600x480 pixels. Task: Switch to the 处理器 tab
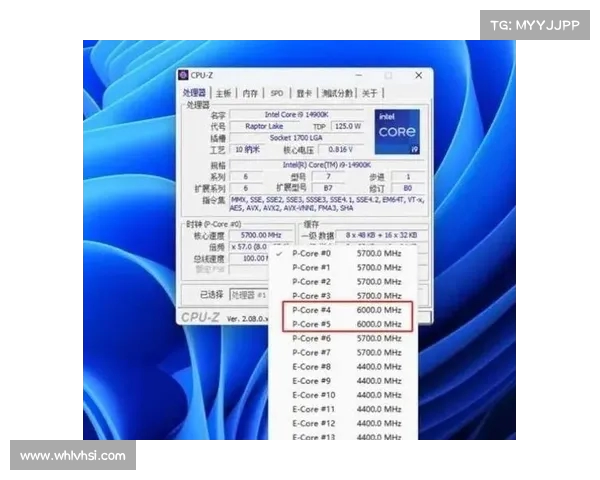(x=194, y=93)
